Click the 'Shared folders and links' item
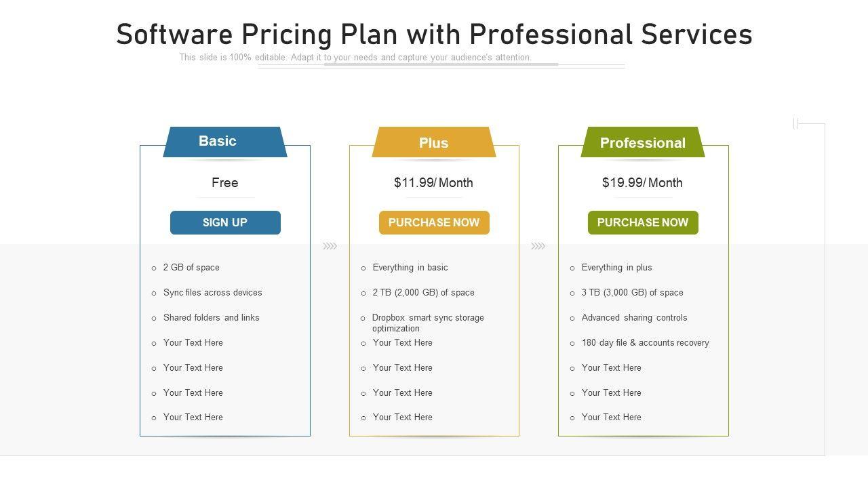This screenshot has height=488, width=868. click(211, 317)
